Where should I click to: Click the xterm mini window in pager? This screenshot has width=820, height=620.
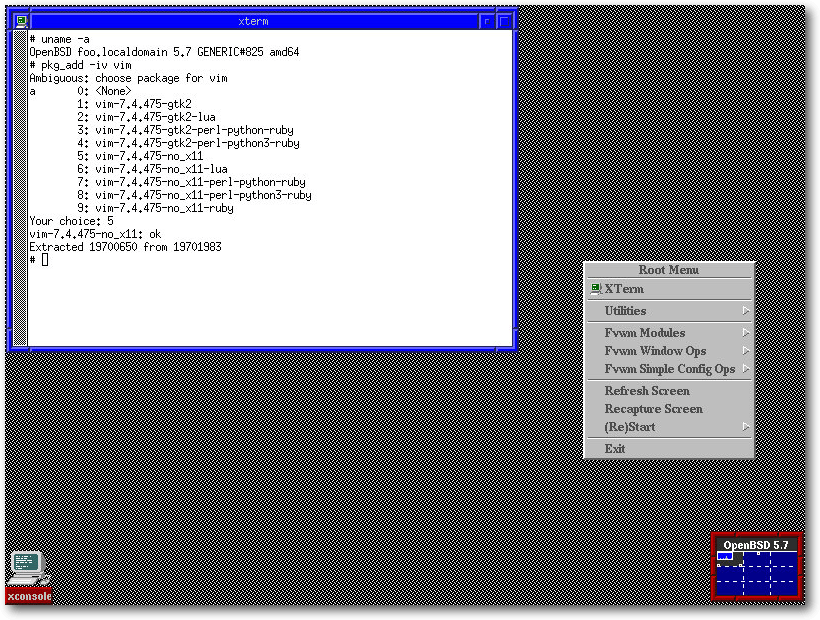pos(725,556)
